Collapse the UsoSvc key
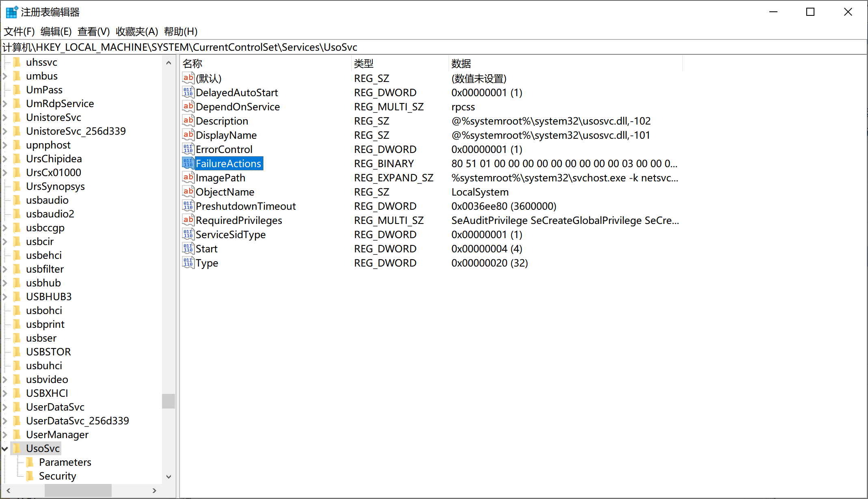The height and width of the screenshot is (499, 868). pyautogui.click(x=4, y=448)
